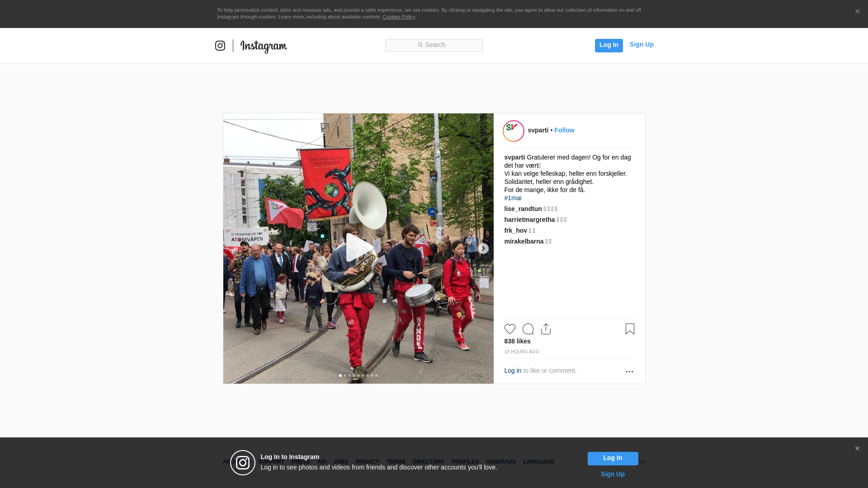The width and height of the screenshot is (868, 488).
Task: Follow the svparti account
Action: click(564, 130)
